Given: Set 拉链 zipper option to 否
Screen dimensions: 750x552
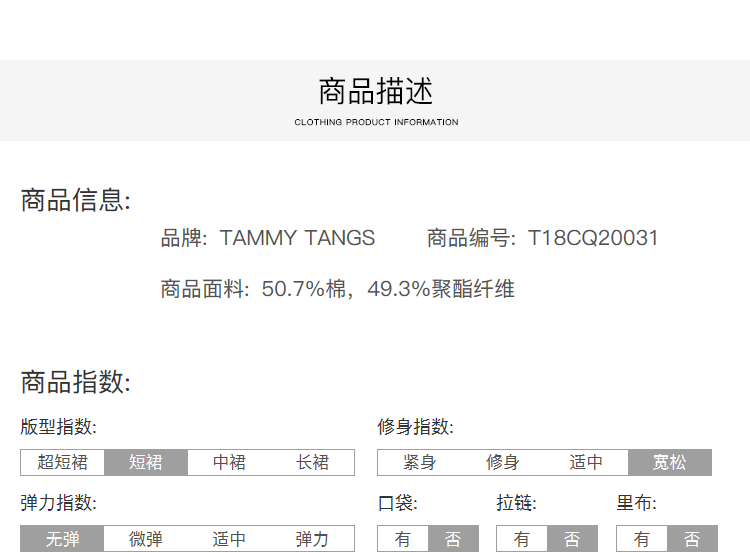Looking at the screenshot, I should click(x=572, y=539).
